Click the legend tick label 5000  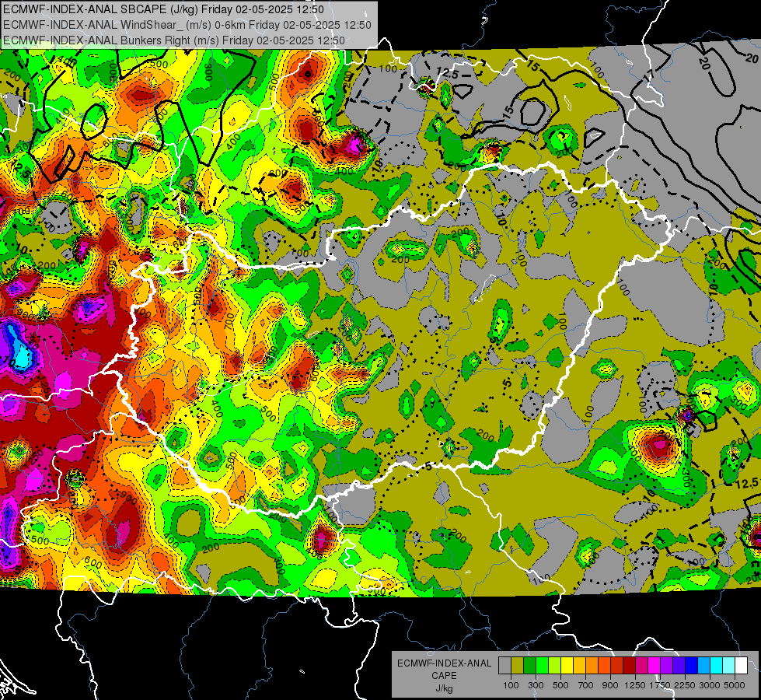(x=735, y=685)
